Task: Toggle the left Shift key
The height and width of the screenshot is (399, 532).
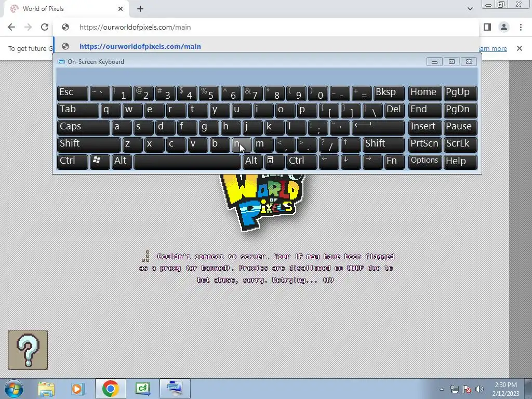Action: tap(89, 144)
